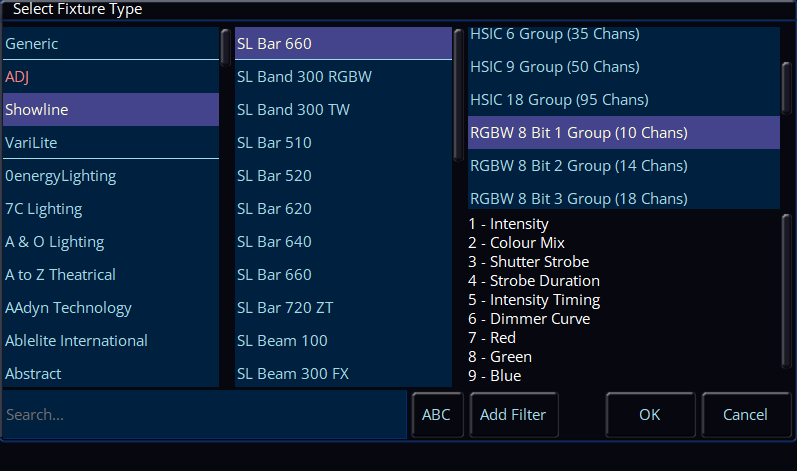Choose SL Beam 300 FX fixture
The height and width of the screenshot is (471, 797).
(343, 372)
